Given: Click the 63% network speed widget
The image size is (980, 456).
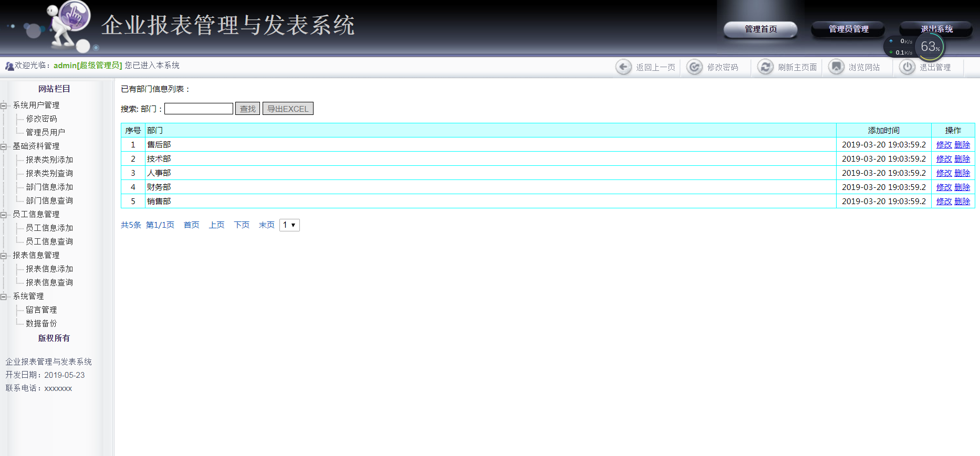Looking at the screenshot, I should coord(914,47).
